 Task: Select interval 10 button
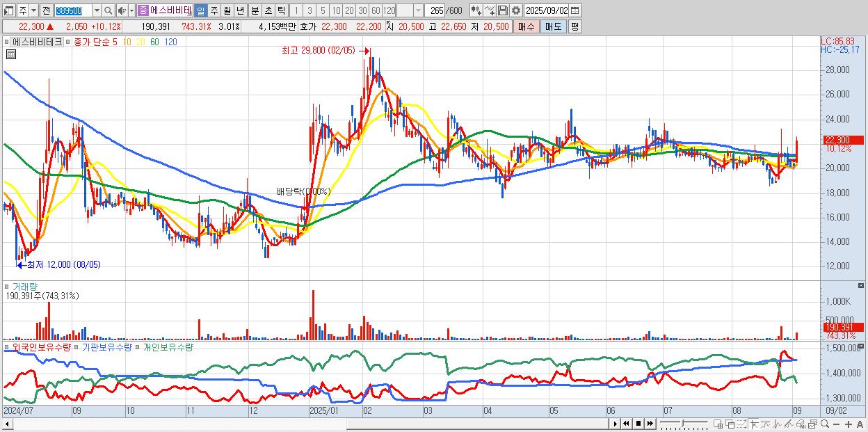point(336,10)
